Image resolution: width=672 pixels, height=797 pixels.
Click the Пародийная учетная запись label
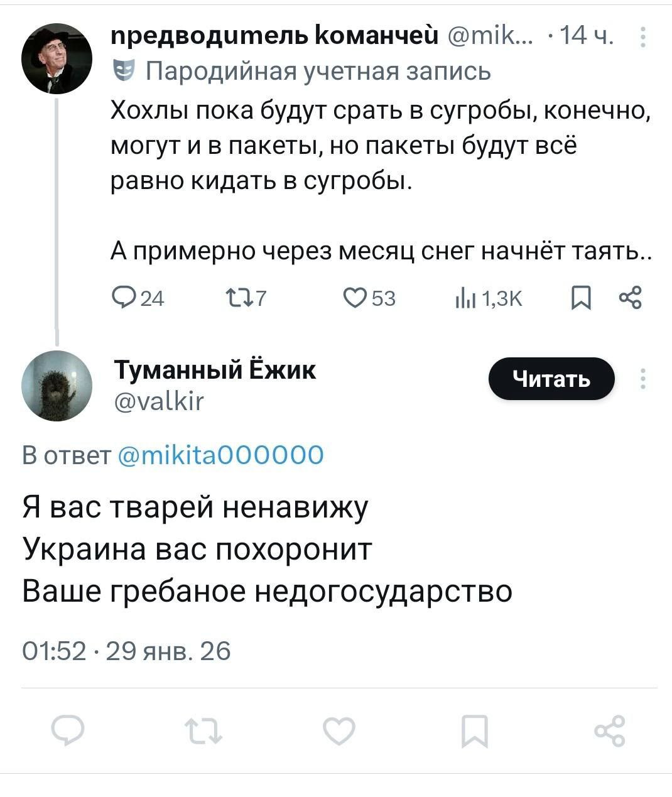318,71
